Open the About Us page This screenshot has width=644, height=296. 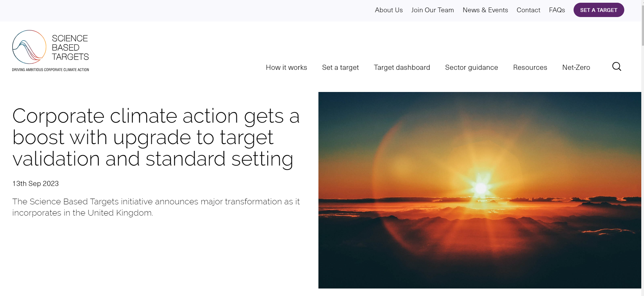[x=389, y=10]
